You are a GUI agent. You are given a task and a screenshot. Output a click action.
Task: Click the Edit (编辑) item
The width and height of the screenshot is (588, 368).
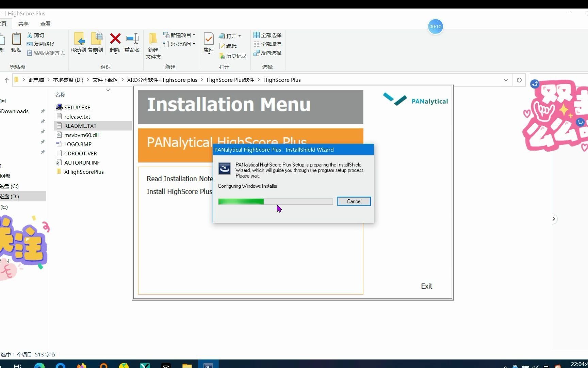tap(228, 46)
